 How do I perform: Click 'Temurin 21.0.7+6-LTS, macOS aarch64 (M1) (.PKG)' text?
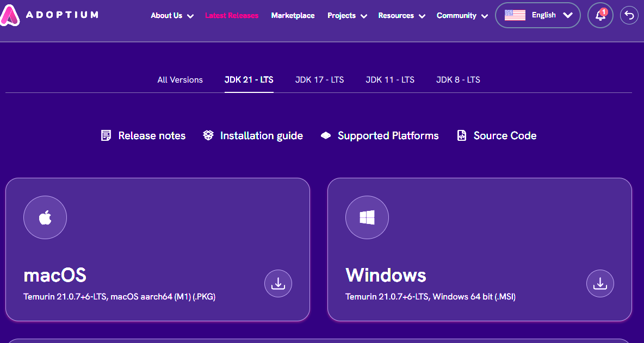click(120, 296)
